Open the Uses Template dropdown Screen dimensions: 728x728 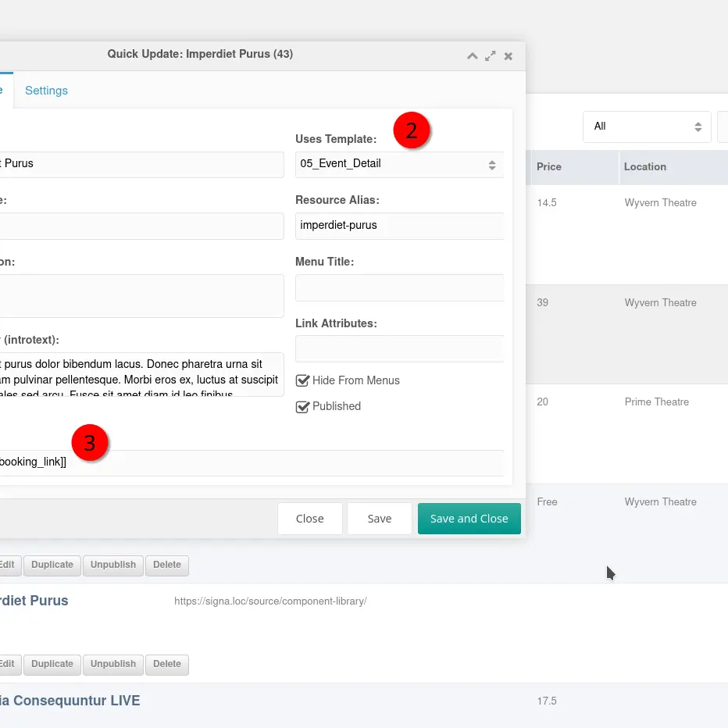point(398,164)
